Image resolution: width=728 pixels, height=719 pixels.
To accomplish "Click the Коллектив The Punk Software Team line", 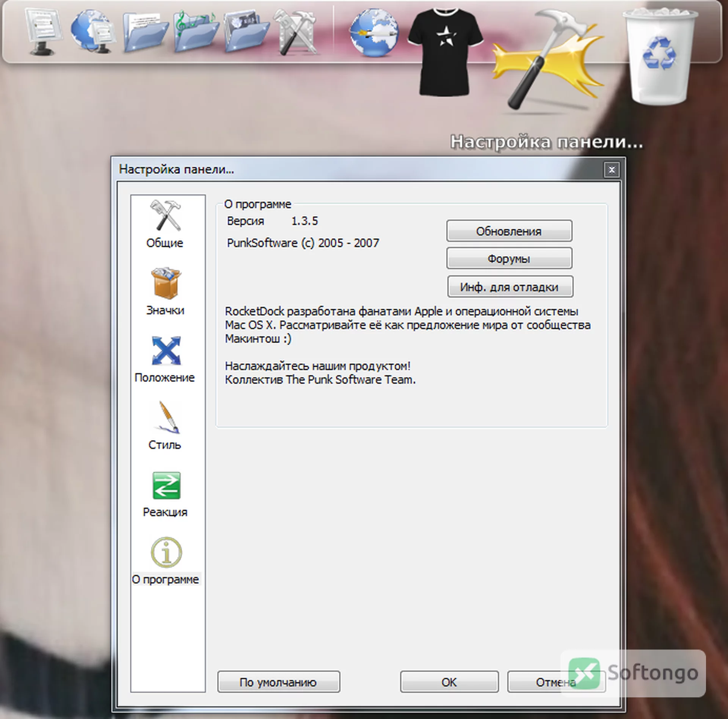I will pyautogui.click(x=320, y=379).
